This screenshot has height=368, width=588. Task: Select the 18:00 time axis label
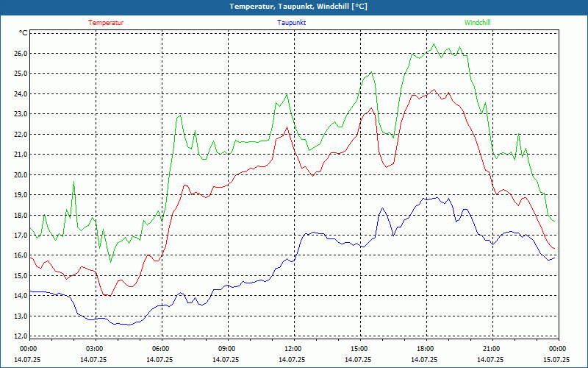426,349
